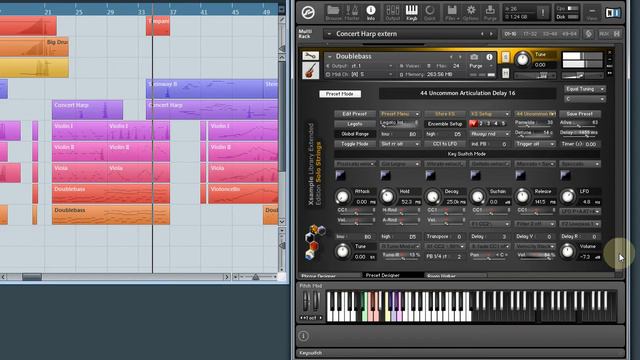This screenshot has height=360, width=640.
Task: Open the Output mixer icon
Action: [x=393, y=13]
